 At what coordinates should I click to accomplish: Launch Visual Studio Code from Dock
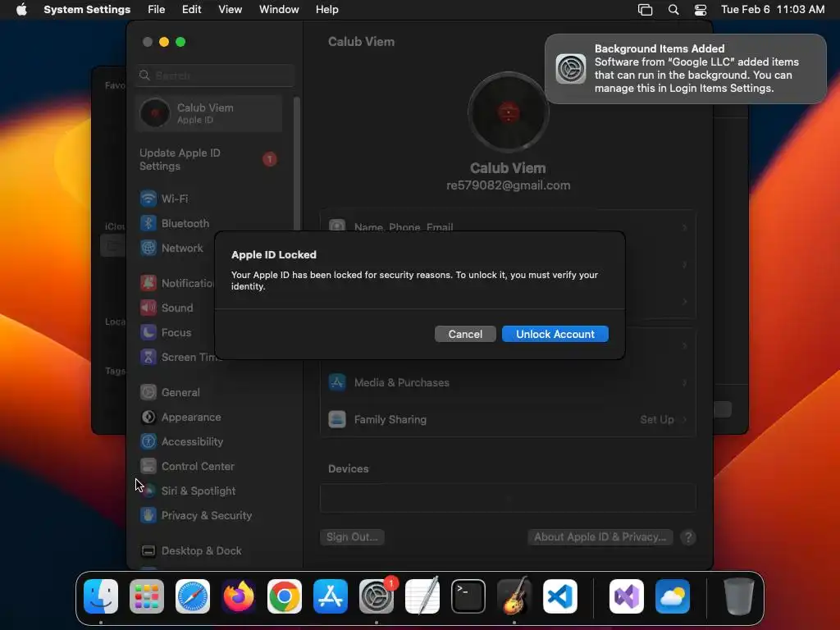[560, 596]
